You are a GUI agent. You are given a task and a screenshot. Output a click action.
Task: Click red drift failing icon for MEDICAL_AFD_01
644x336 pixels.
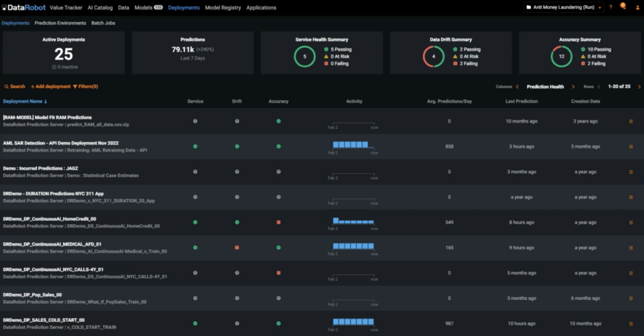point(237,248)
